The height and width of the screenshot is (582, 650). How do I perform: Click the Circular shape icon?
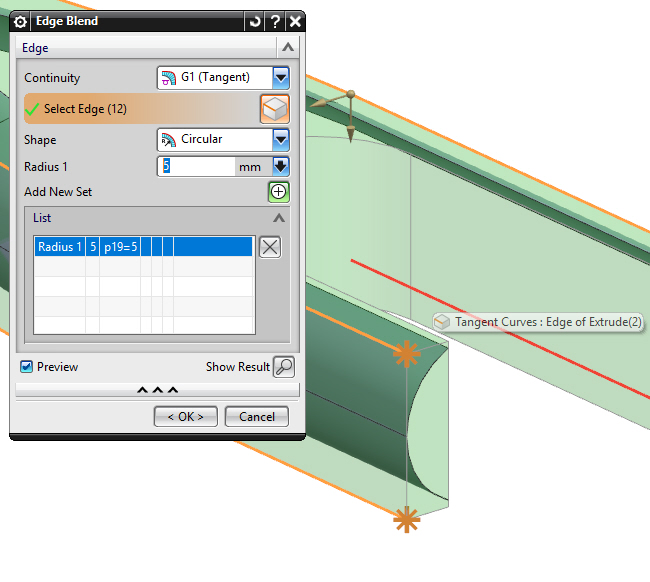(169, 140)
